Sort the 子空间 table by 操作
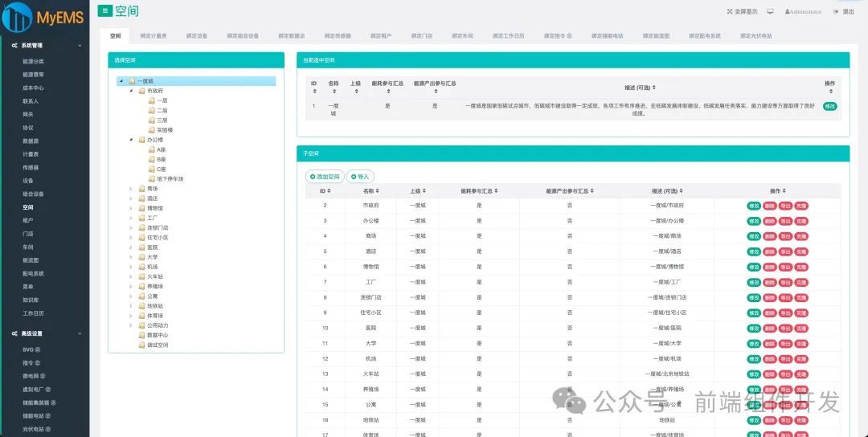The width and height of the screenshot is (868, 437). click(784, 191)
